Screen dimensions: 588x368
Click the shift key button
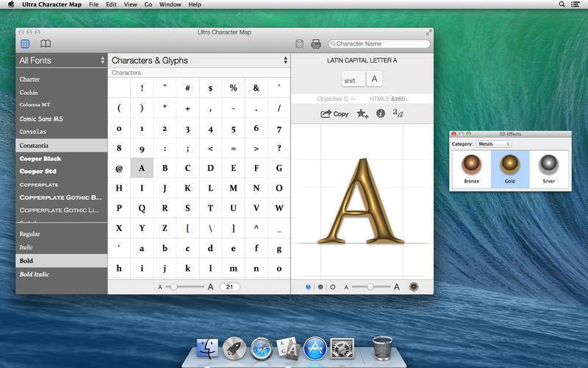pos(353,79)
